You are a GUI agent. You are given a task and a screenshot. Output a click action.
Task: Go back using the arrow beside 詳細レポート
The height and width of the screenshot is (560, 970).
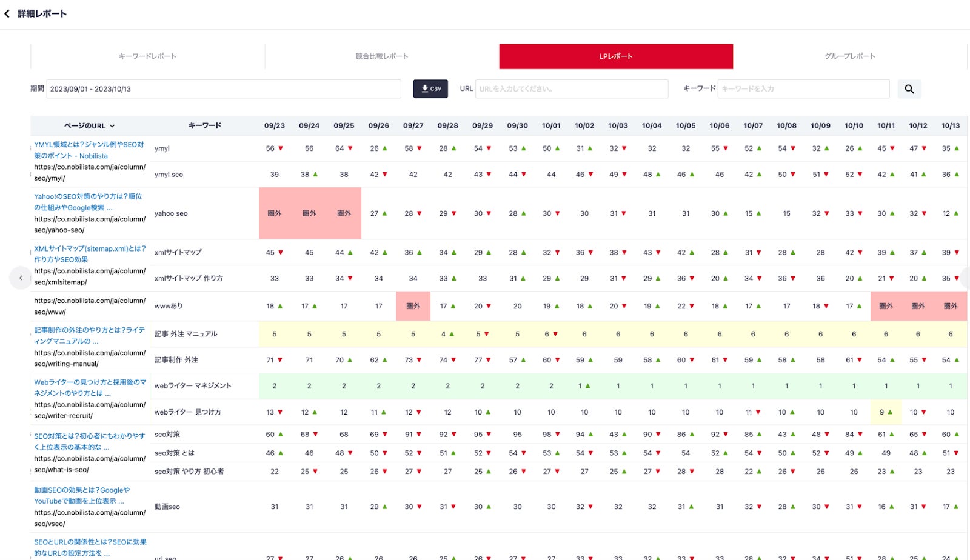pos(7,13)
